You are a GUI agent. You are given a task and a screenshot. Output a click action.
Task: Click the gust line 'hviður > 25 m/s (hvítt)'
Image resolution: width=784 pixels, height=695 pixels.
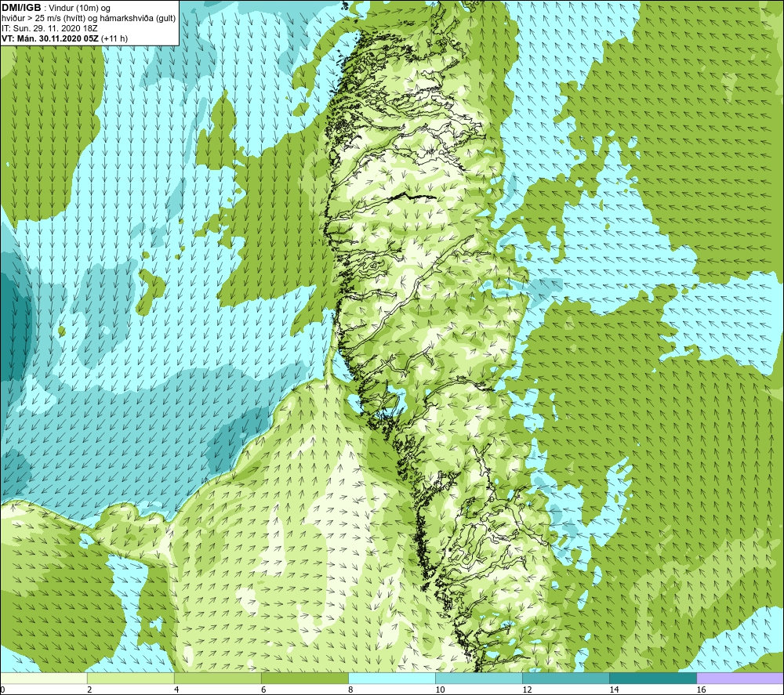[x=43, y=19]
